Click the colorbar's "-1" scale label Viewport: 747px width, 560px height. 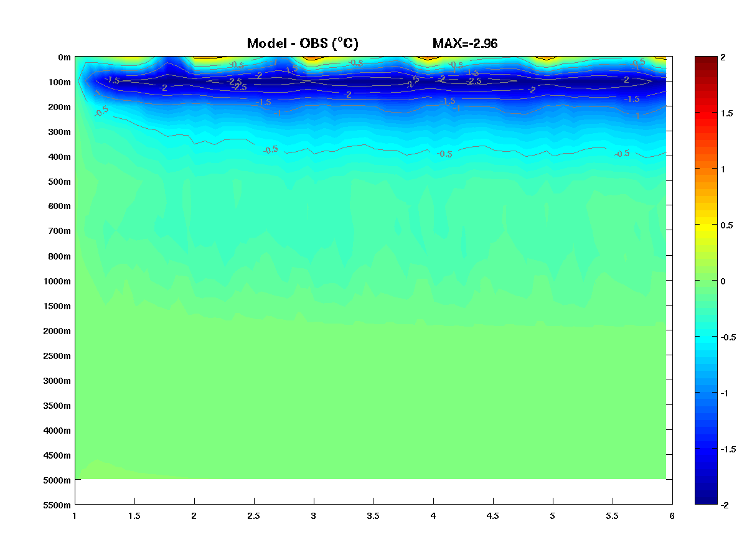click(x=725, y=393)
